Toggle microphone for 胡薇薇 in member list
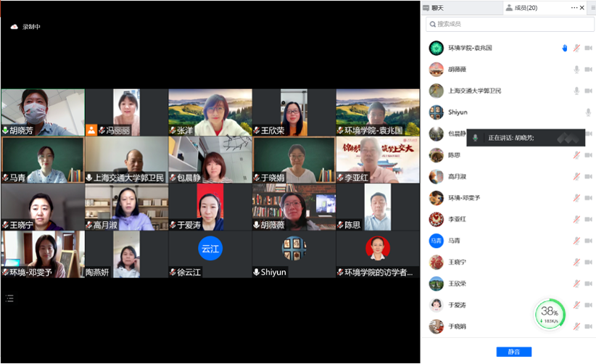The width and height of the screenshot is (596, 364). 576,70
